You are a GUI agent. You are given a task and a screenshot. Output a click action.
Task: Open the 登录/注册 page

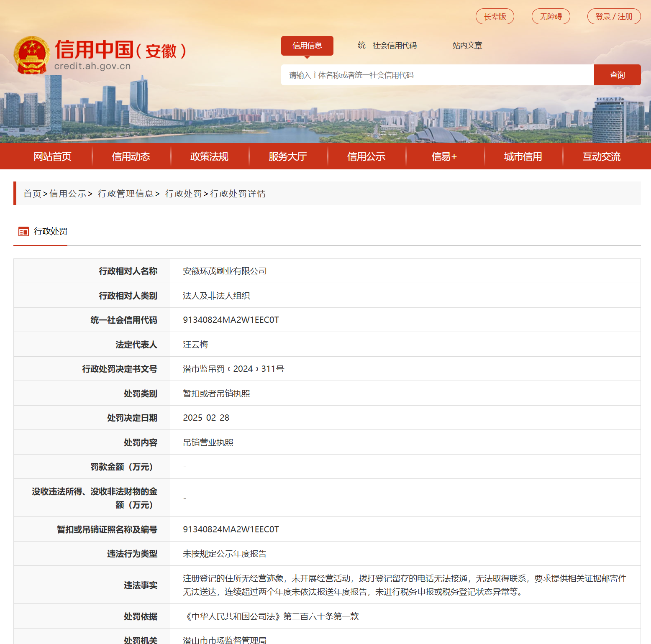tap(614, 16)
